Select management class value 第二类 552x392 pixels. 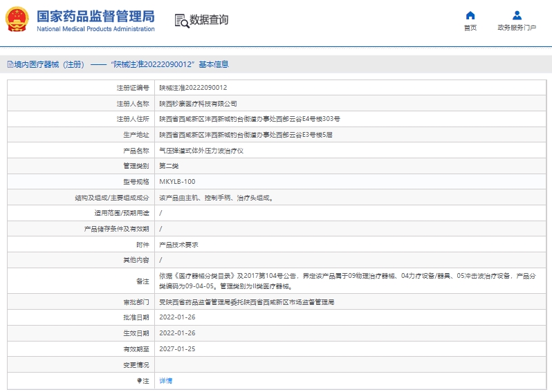[169, 166]
